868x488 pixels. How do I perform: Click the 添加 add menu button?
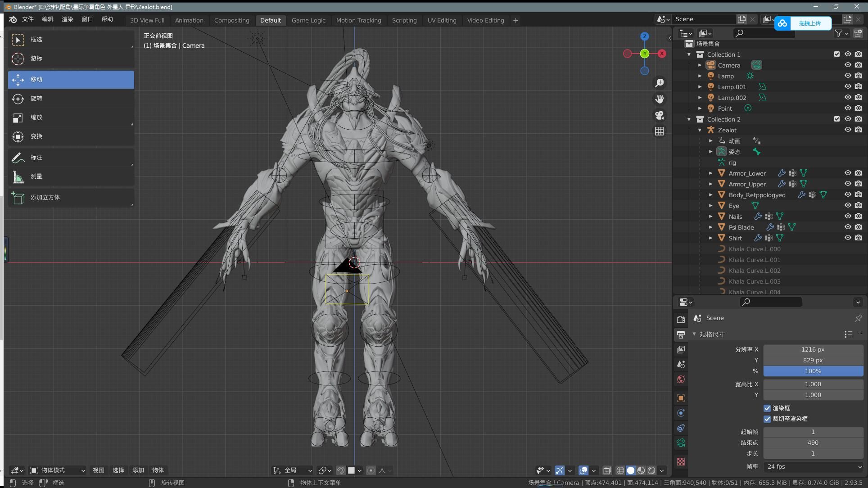click(x=138, y=470)
